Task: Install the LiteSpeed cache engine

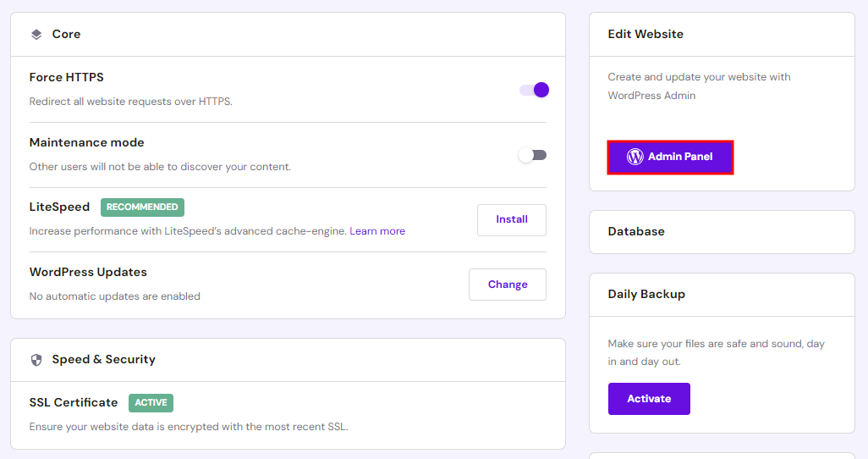Action: (x=511, y=219)
